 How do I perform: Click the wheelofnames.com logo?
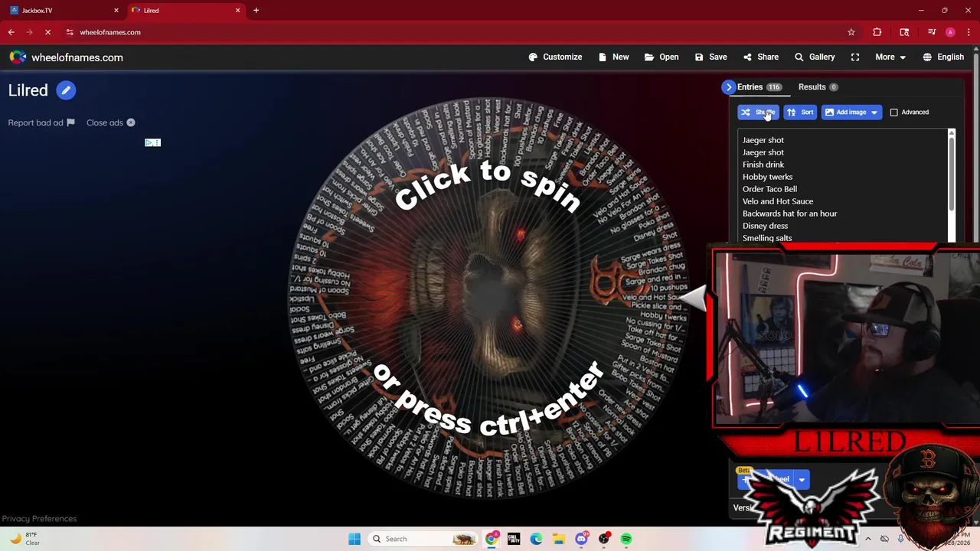(66, 57)
